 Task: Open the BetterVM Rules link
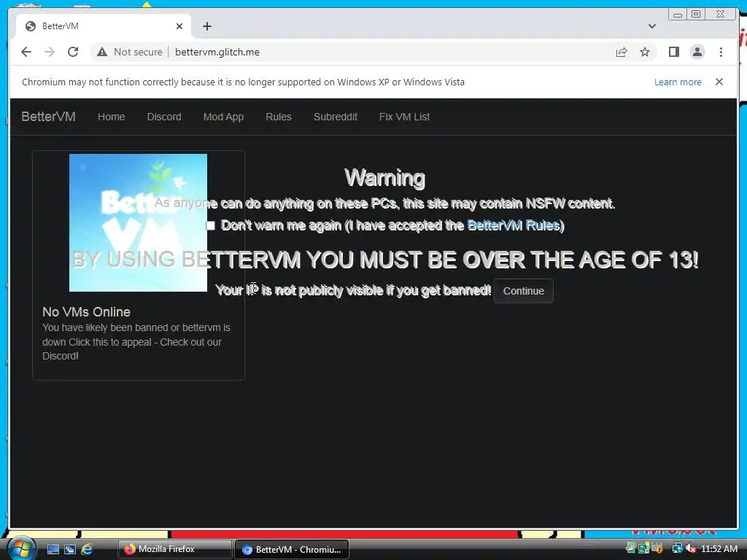pos(513,225)
